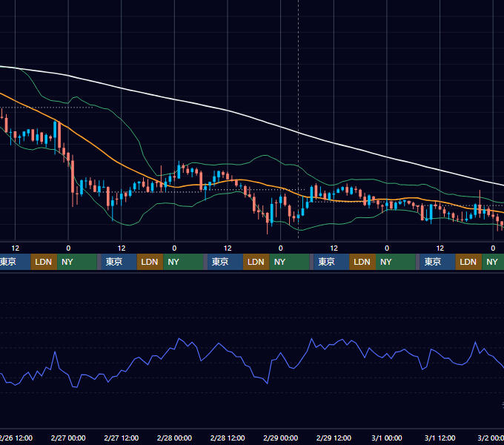Select the 3/1 00:00 date label

pos(387,438)
